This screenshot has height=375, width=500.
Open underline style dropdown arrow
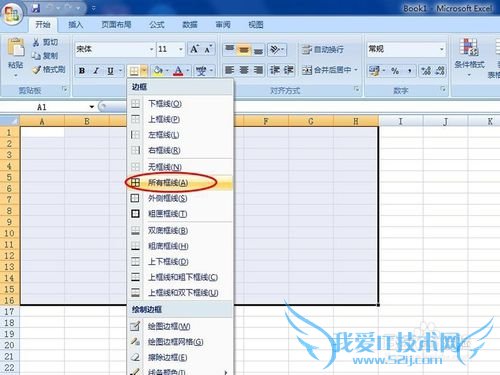point(121,71)
